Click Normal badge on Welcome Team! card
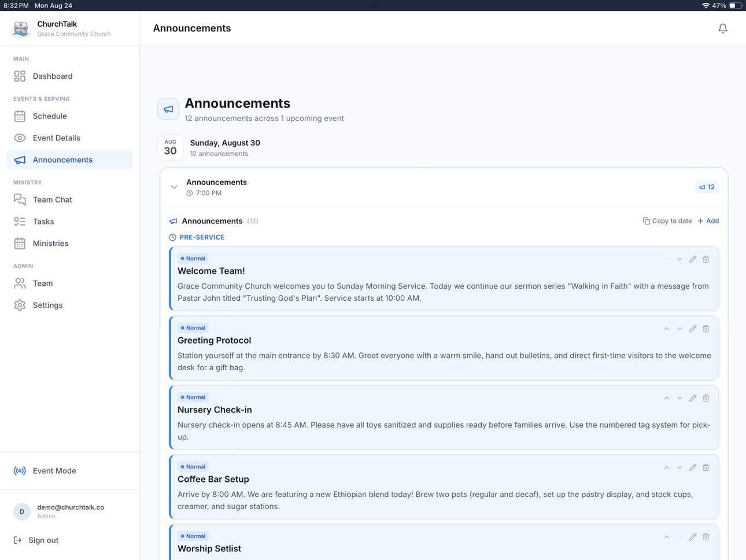Screen dimensions: 746x560 pos(193,259)
